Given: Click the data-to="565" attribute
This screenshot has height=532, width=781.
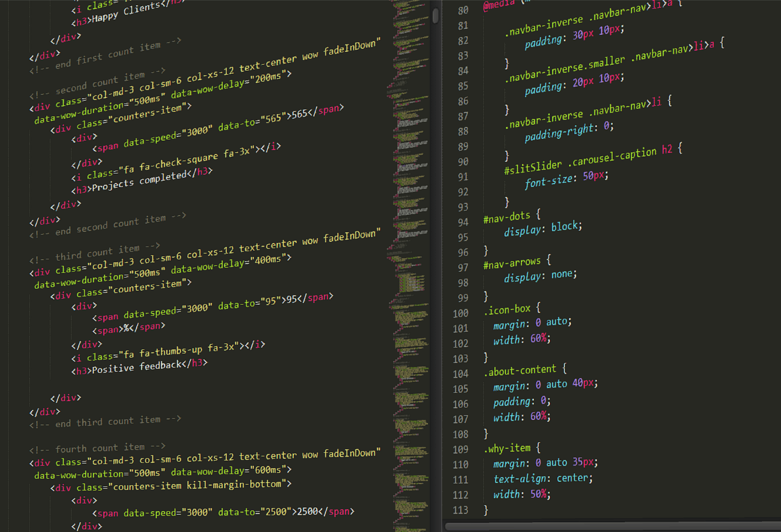Looking at the screenshot, I should [253, 121].
